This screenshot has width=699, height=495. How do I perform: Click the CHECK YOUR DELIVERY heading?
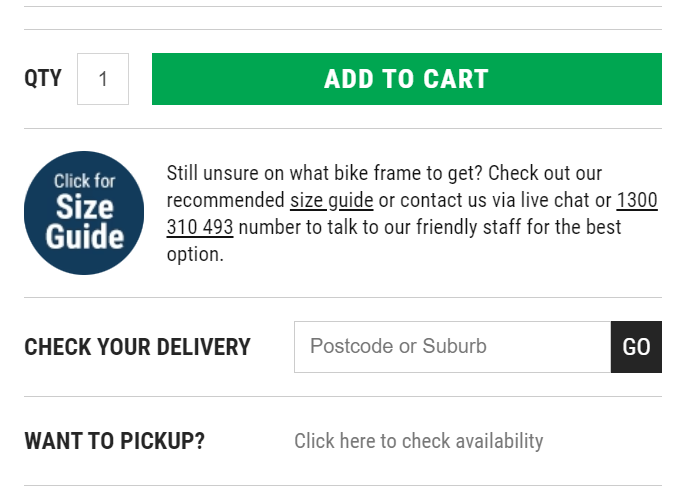pyautogui.click(x=137, y=347)
